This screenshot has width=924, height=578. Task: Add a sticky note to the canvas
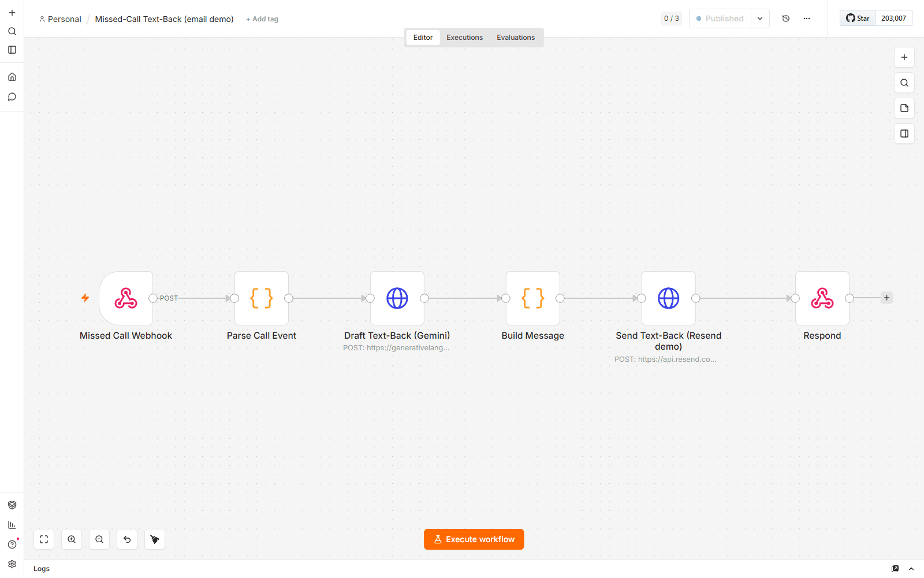tap(904, 108)
